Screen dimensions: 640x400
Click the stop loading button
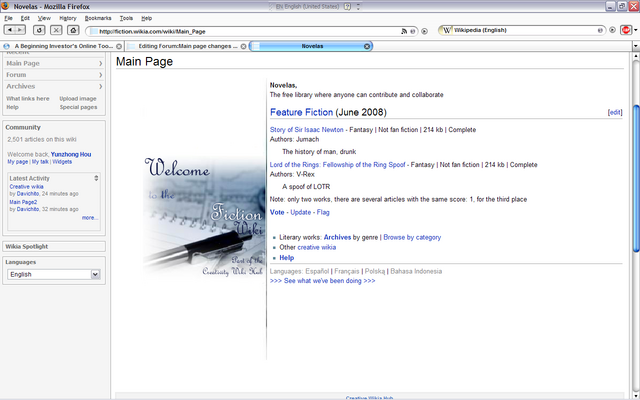(x=56, y=30)
